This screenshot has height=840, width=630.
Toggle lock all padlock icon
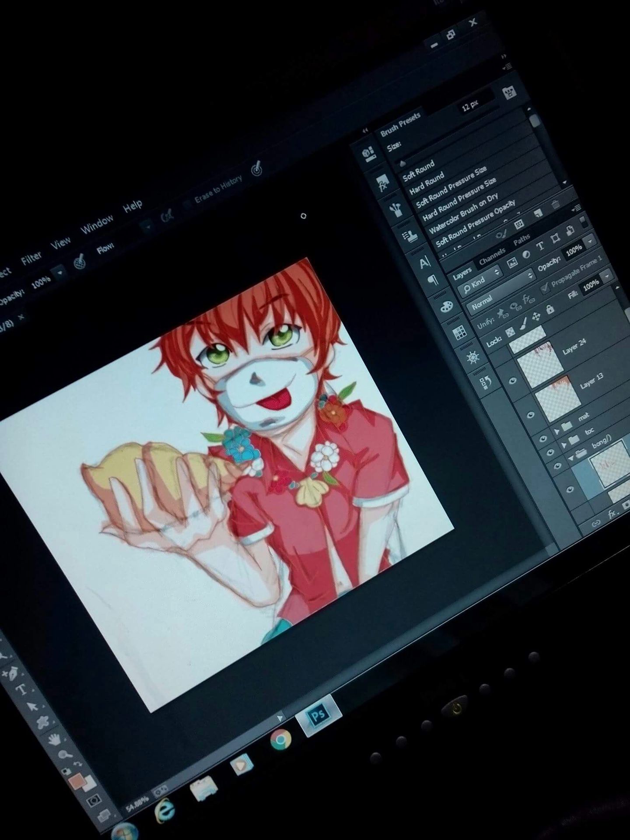click(x=550, y=309)
